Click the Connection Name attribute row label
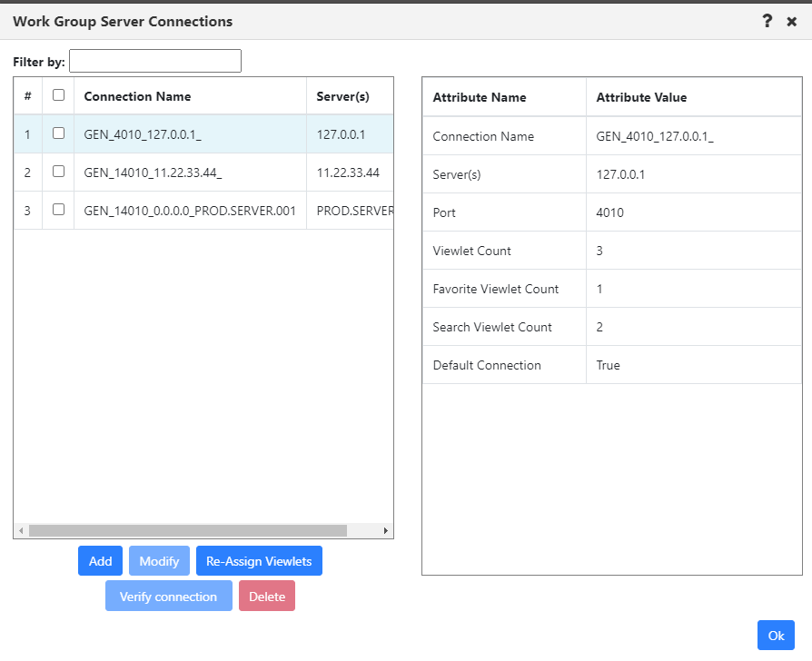This screenshot has width=812, height=661. pos(483,137)
